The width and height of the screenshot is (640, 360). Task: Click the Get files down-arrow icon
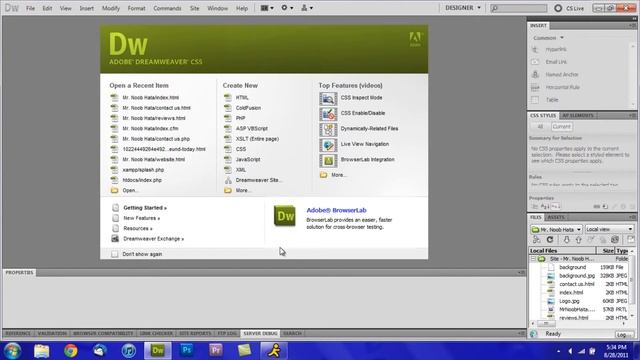[x=566, y=240]
